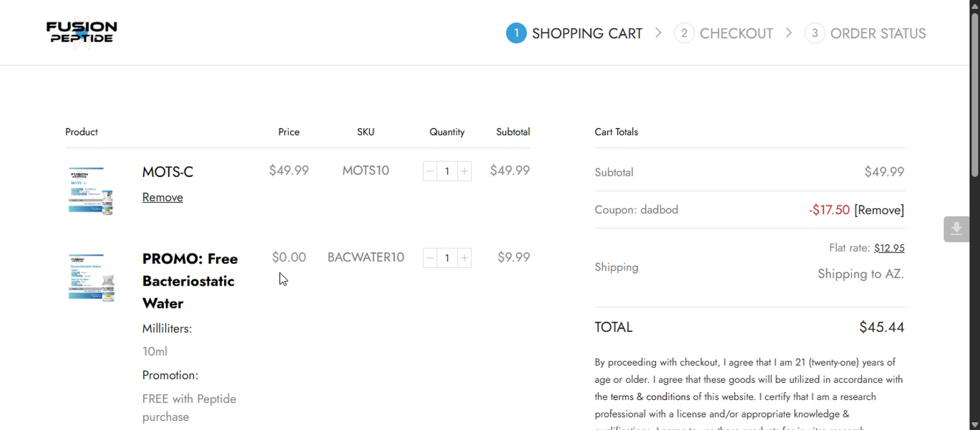Go to the ORDER STATUS step

(878, 33)
